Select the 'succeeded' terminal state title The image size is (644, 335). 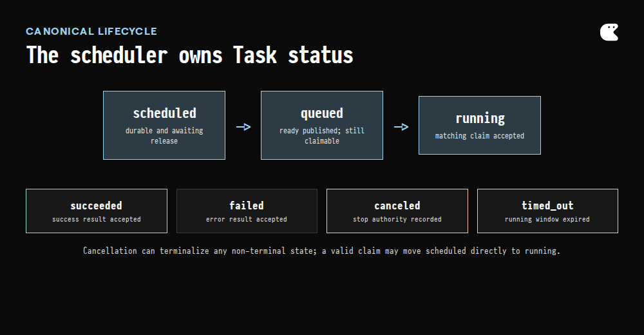(x=97, y=206)
